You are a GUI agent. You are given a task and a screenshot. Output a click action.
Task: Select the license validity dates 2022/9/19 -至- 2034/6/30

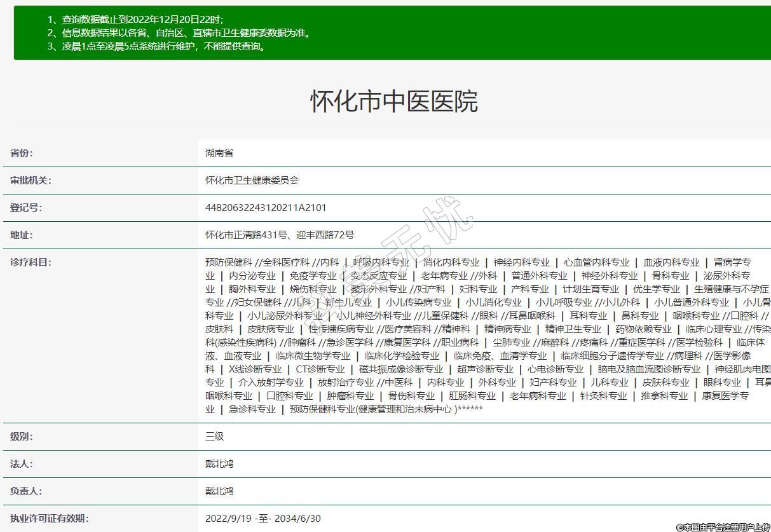(263, 519)
